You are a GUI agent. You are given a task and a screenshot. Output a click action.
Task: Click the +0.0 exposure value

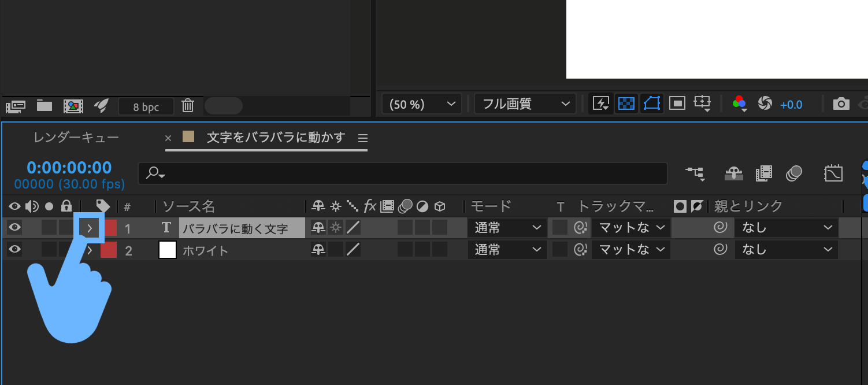pos(791,105)
